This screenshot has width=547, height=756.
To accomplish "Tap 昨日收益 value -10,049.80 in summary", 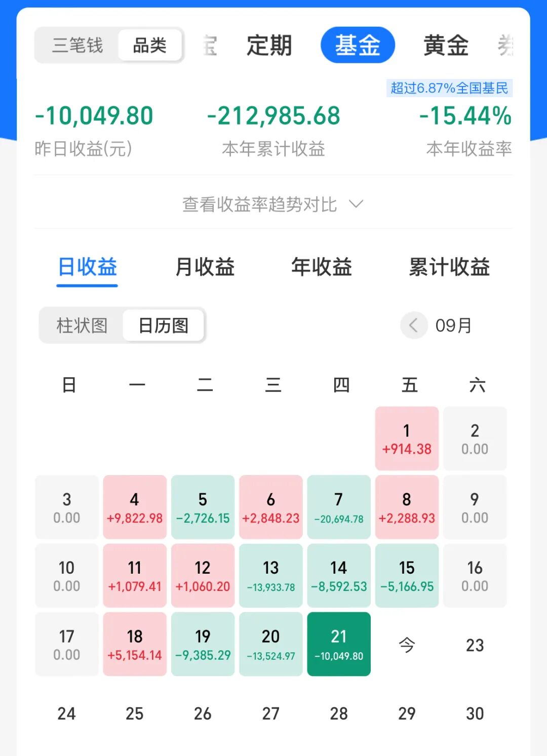I will pyautogui.click(x=94, y=115).
